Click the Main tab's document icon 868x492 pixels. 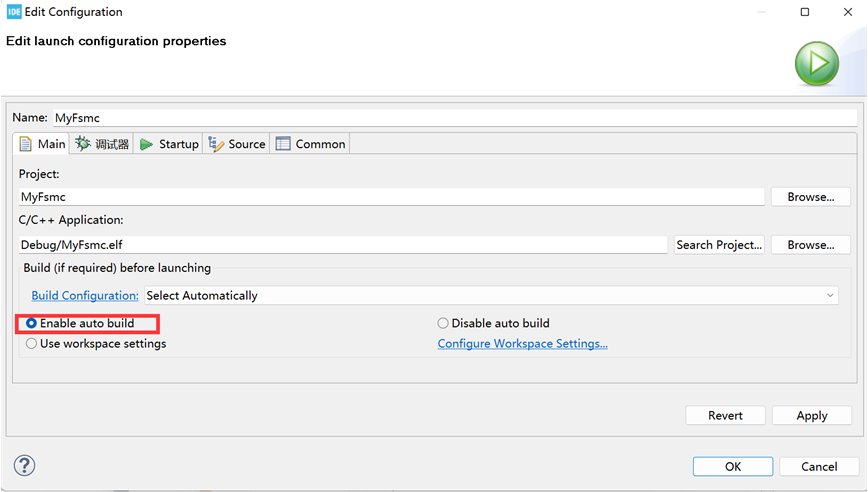(26, 144)
